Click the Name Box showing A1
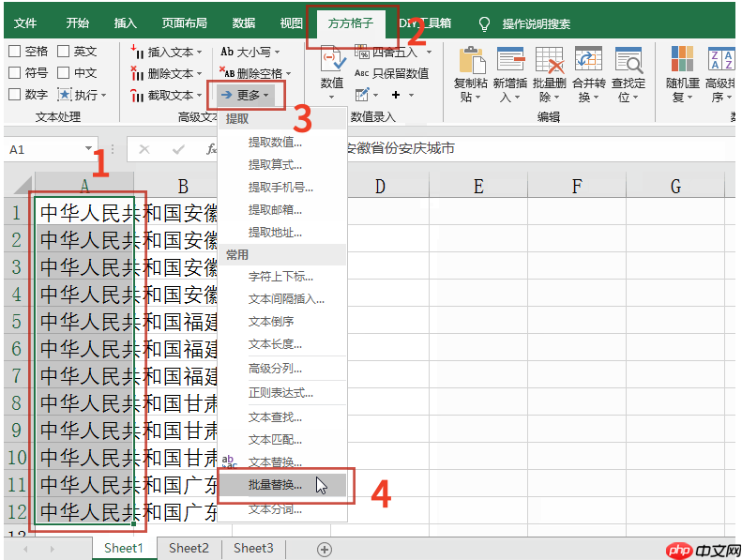The height and width of the screenshot is (560, 742). [51, 149]
